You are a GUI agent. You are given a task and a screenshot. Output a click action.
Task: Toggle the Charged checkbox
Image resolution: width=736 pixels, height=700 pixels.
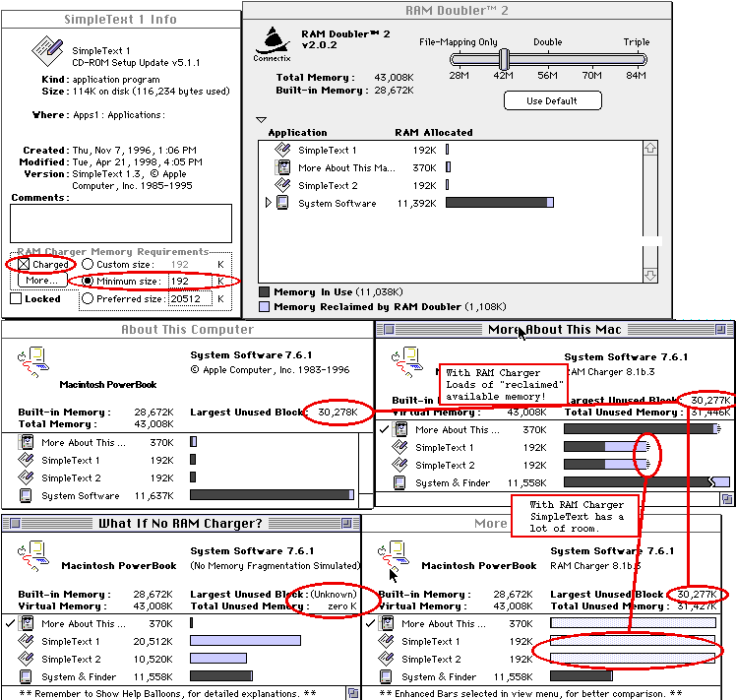[24, 265]
